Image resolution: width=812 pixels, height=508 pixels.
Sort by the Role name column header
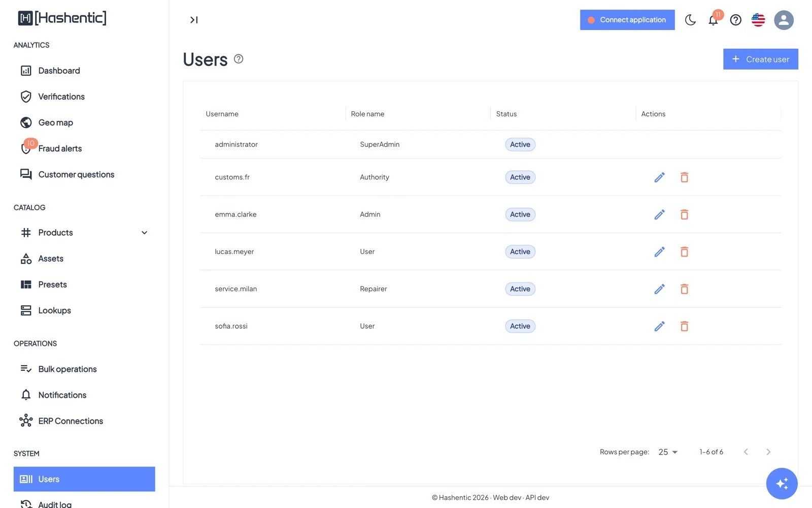click(x=367, y=114)
